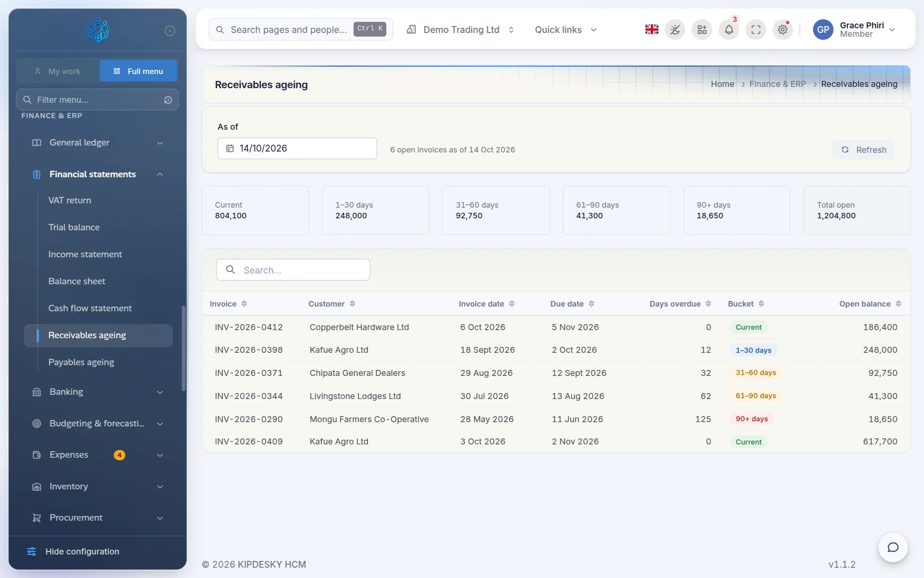Click the As of date field
The height and width of the screenshot is (578, 924).
pyautogui.click(x=297, y=148)
